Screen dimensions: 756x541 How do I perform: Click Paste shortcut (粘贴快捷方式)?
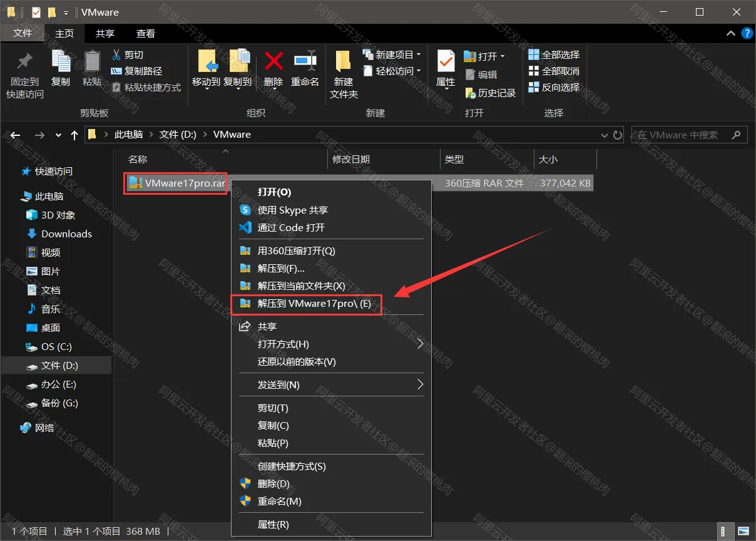pyautogui.click(x=146, y=88)
